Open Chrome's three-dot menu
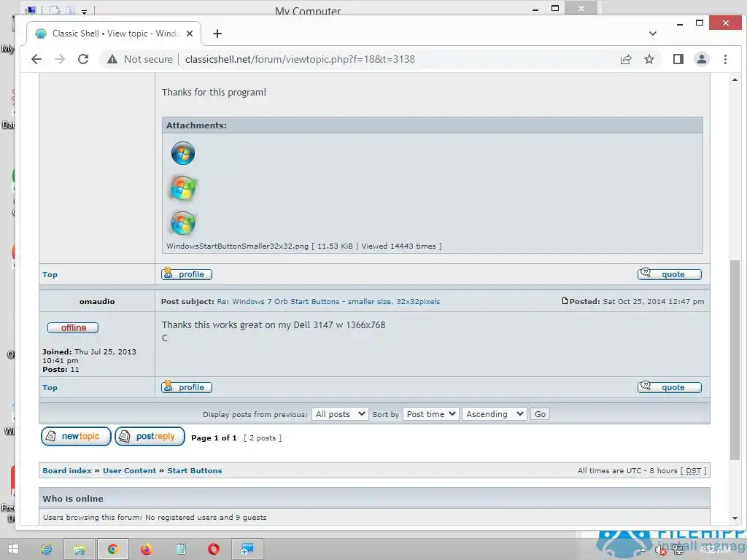 point(725,59)
